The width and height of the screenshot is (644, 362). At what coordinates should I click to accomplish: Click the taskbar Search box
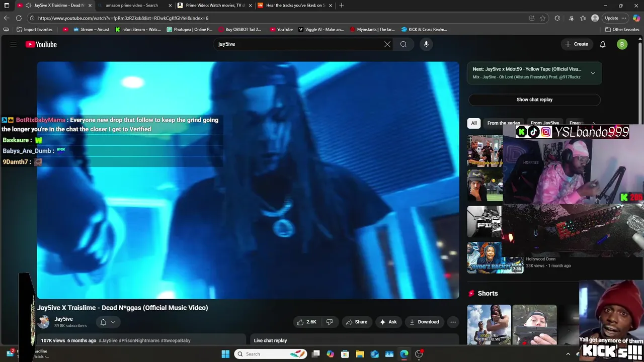tap(272, 354)
